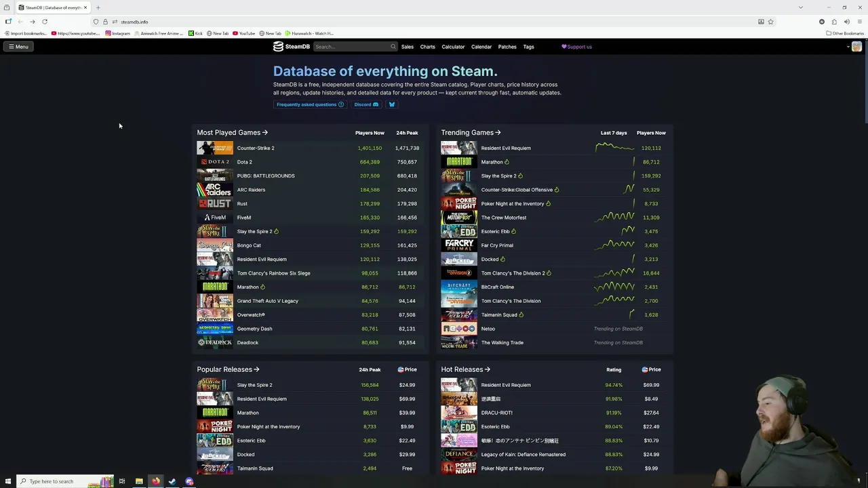Open the Firefox application menu icon
868x488 pixels.
859,22
